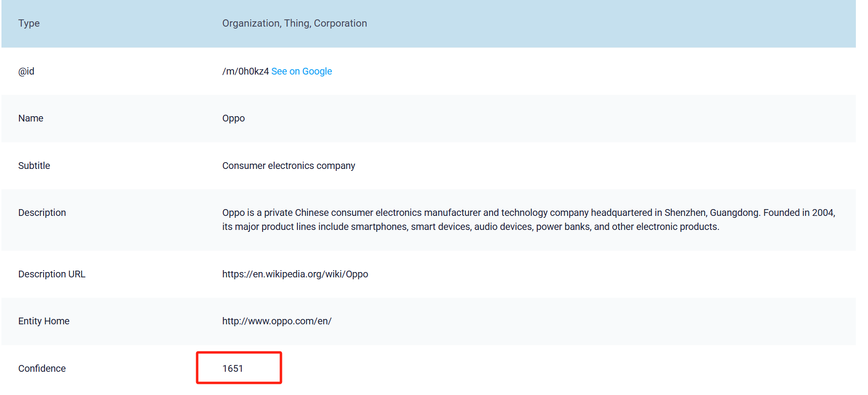Click the /m/0h0kz4 identifier text
The image size is (868, 395).
click(x=245, y=71)
